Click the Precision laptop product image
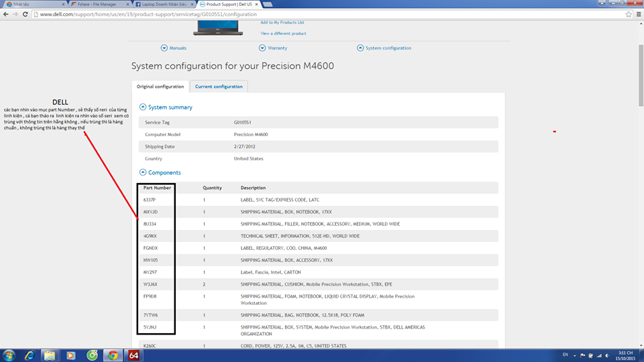The width and height of the screenshot is (644, 362). (218, 28)
